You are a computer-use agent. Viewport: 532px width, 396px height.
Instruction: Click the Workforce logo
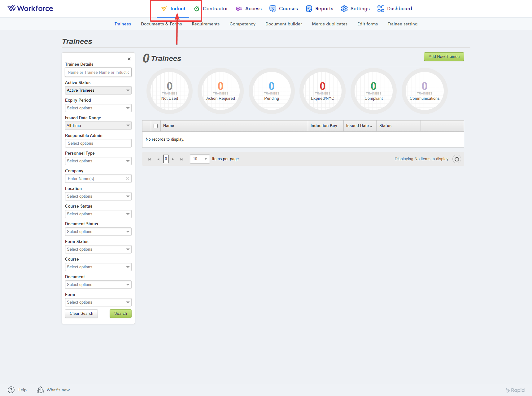click(x=30, y=8)
